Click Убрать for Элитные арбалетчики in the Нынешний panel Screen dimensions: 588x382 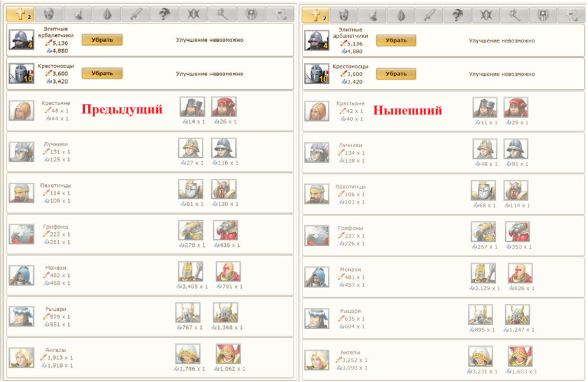pyautogui.click(x=396, y=40)
